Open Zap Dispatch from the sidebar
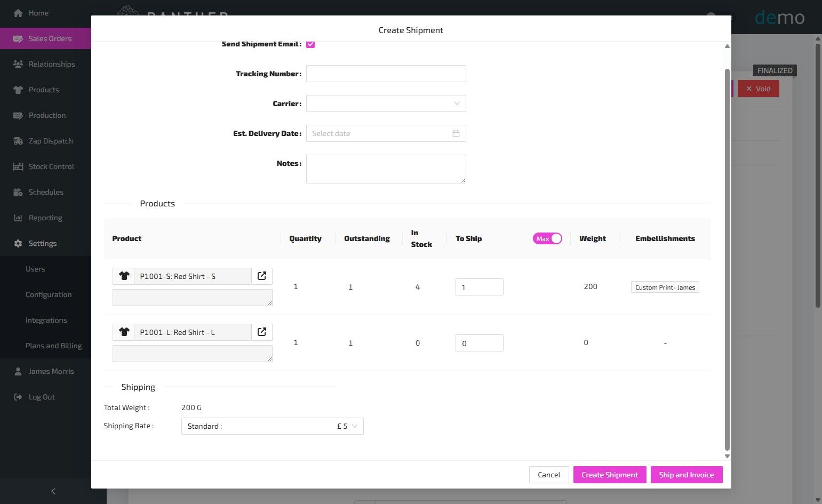 (x=50, y=141)
